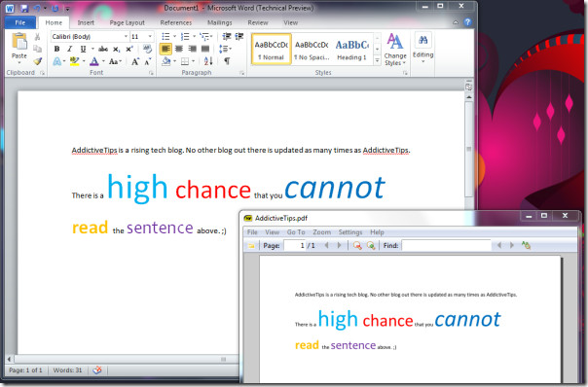
Task: Toggle Align Text Right
Action: [192, 49]
